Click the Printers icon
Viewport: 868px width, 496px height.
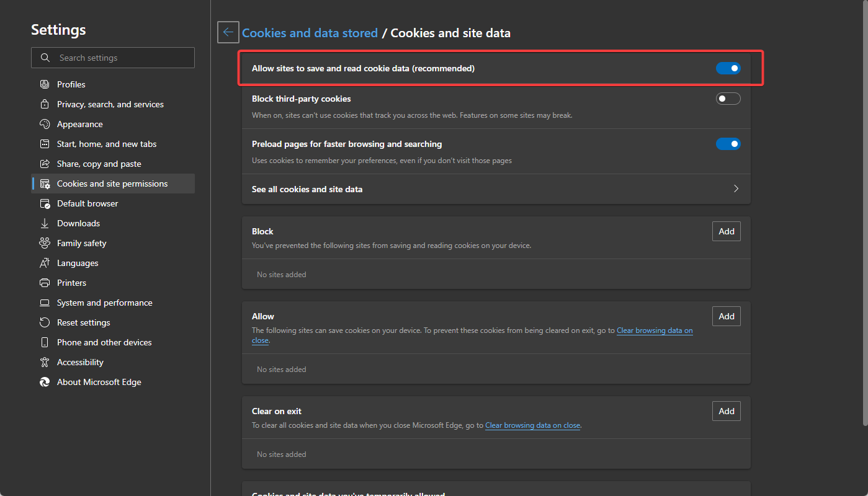tap(45, 283)
